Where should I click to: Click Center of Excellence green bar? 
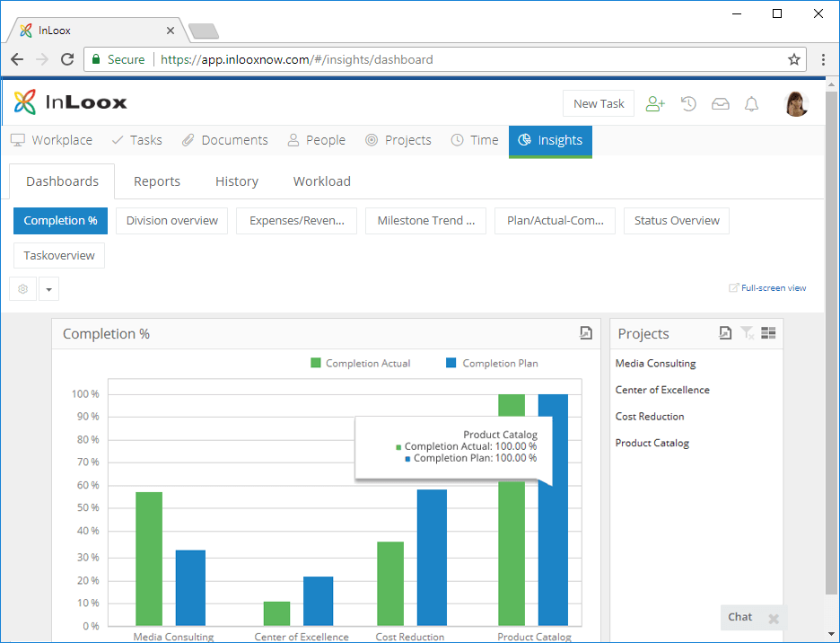click(x=277, y=613)
